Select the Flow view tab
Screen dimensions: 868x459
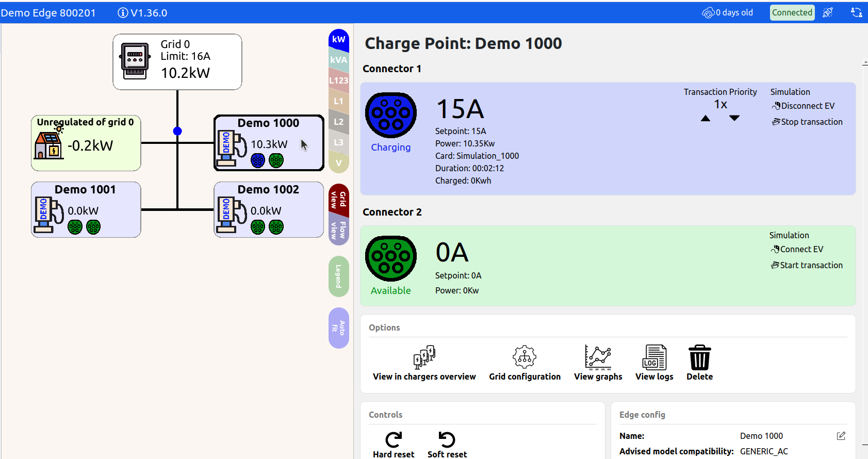339,230
